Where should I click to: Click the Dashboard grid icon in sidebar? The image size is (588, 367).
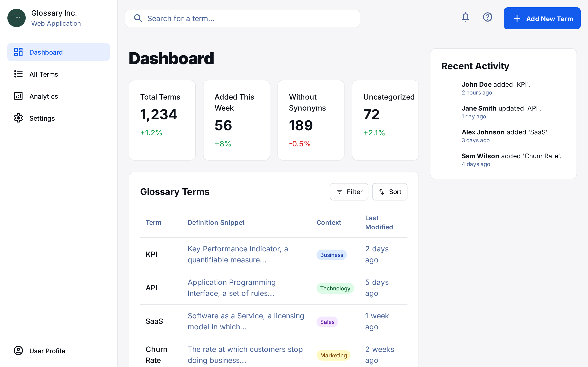coord(18,52)
